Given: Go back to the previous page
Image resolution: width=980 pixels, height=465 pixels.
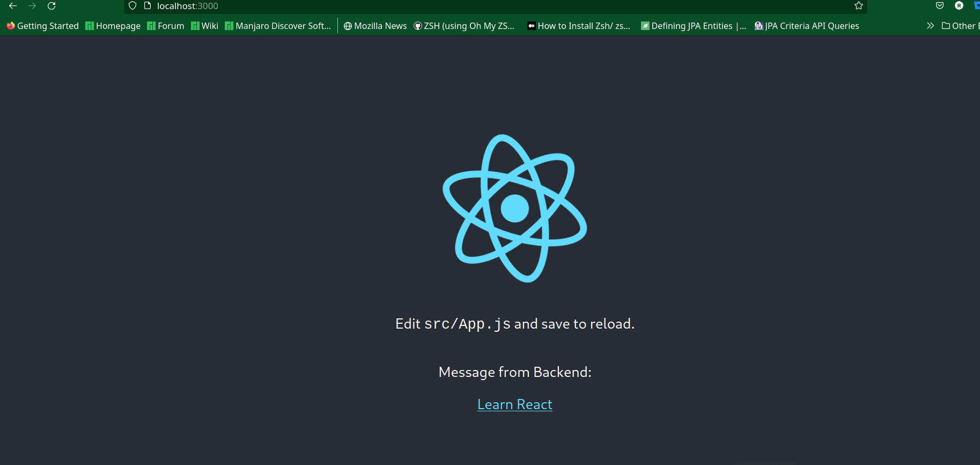Looking at the screenshot, I should (13, 6).
